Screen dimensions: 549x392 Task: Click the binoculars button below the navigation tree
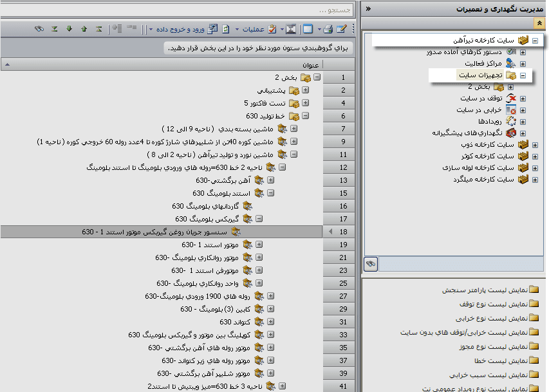(x=371, y=264)
